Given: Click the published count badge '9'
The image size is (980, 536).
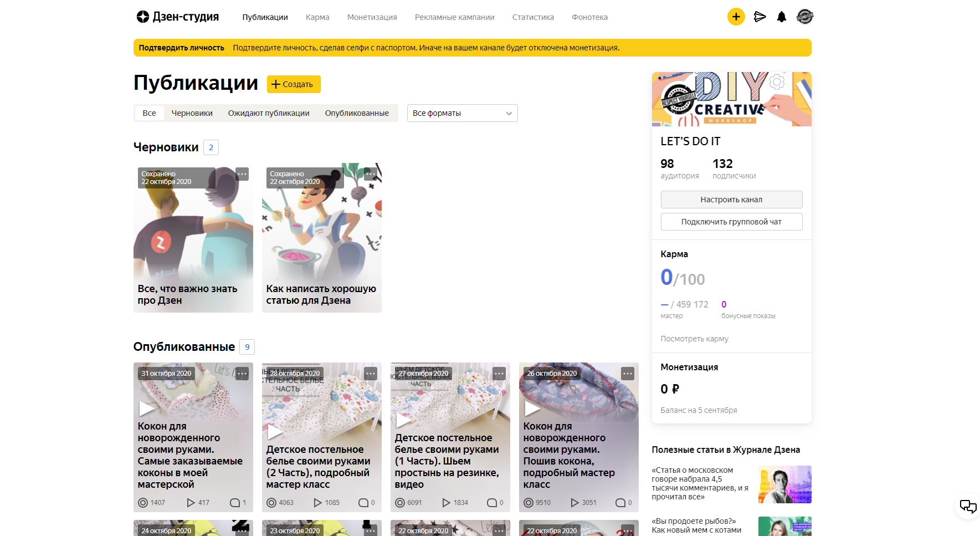Looking at the screenshot, I should (247, 347).
